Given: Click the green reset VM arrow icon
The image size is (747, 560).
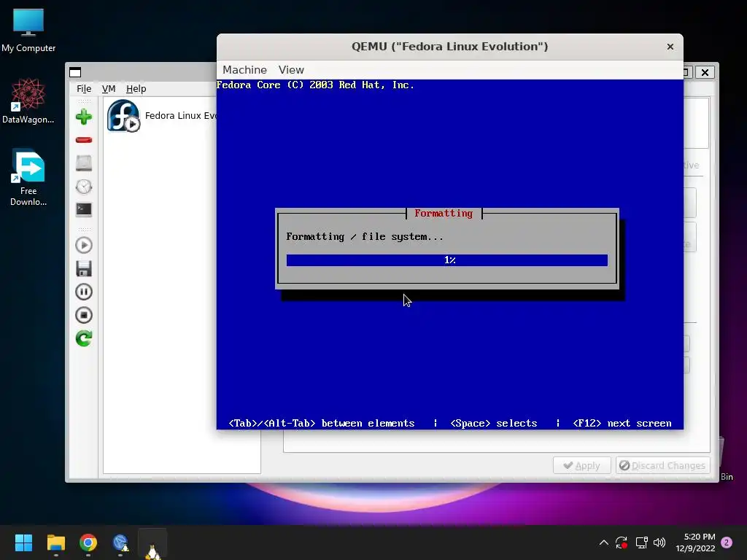Looking at the screenshot, I should click(84, 338).
